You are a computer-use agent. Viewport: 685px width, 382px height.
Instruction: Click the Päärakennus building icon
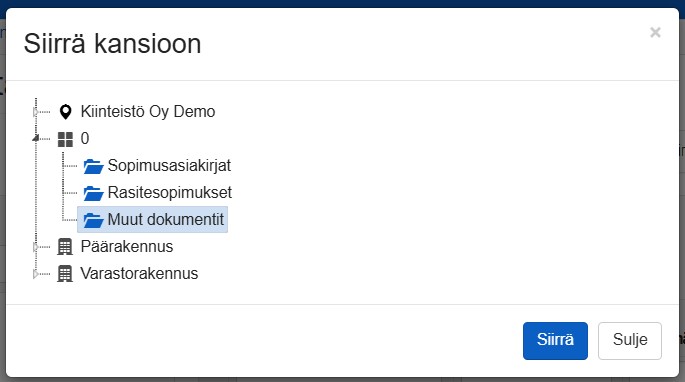coord(65,247)
